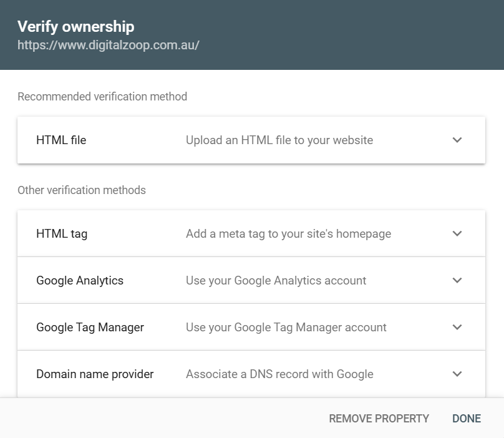Select the Google Tag Manager method label
Screen dimensions: 504x438
[x=90, y=328]
